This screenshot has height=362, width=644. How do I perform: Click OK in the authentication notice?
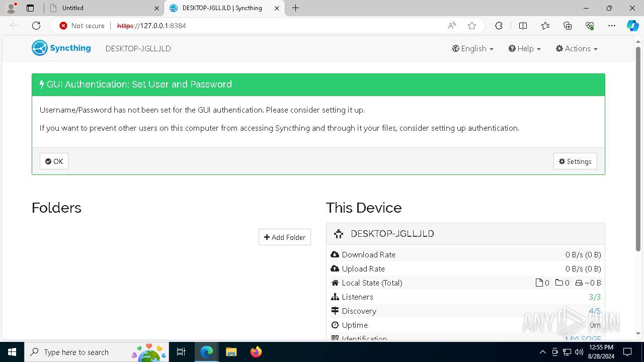[54, 161]
